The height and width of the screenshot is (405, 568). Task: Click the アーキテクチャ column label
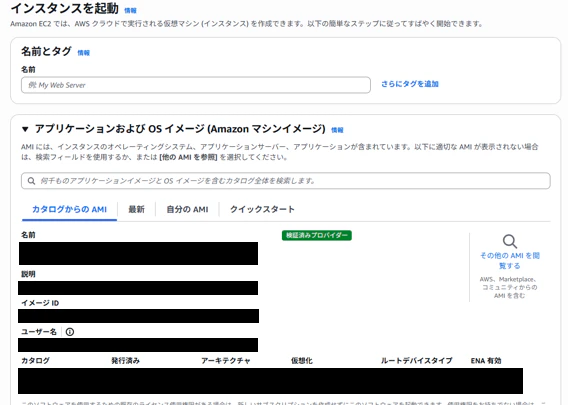(x=226, y=361)
